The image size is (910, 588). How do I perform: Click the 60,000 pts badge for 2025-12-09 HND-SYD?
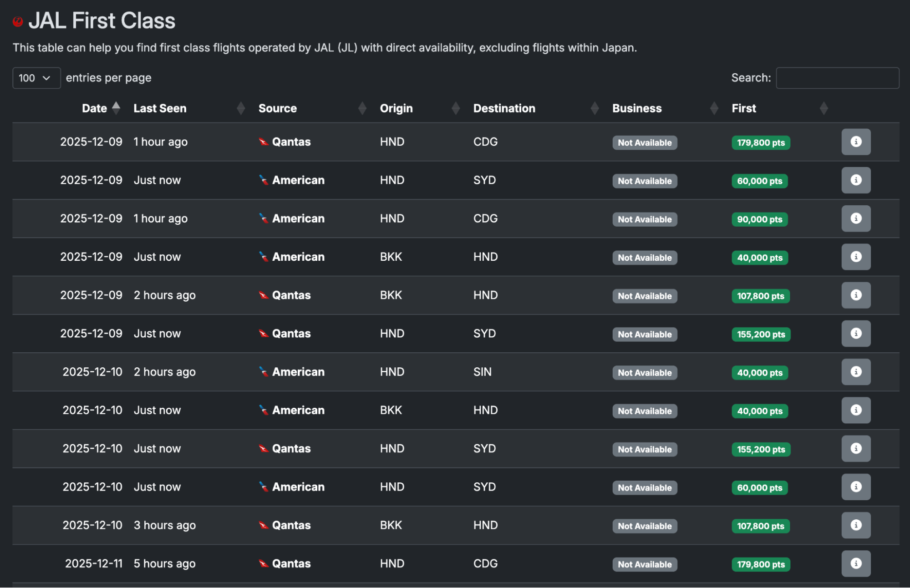[759, 181]
